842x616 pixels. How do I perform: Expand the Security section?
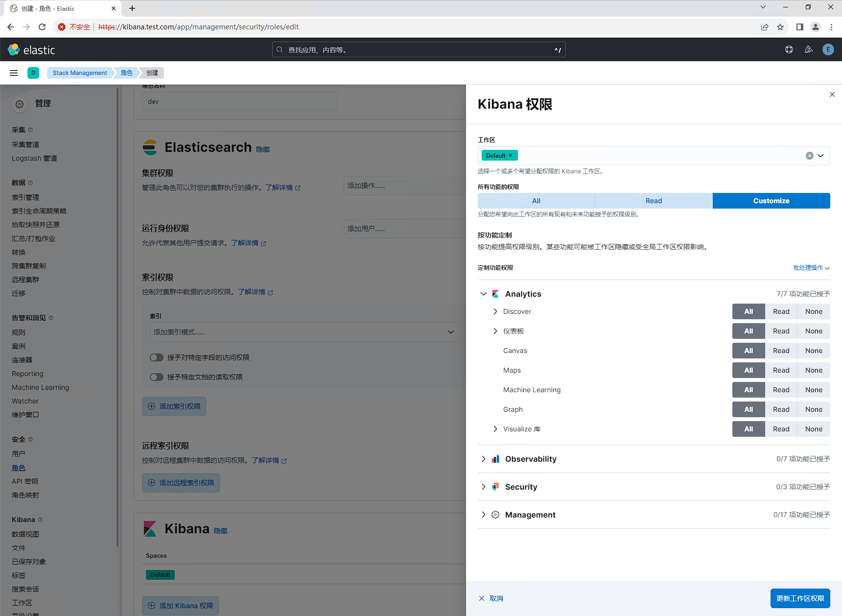point(484,487)
